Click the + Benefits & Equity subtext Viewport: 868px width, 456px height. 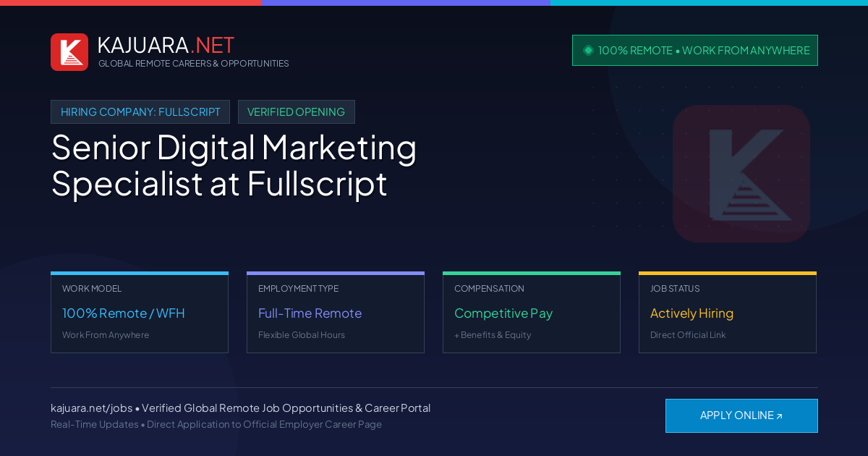[493, 335]
